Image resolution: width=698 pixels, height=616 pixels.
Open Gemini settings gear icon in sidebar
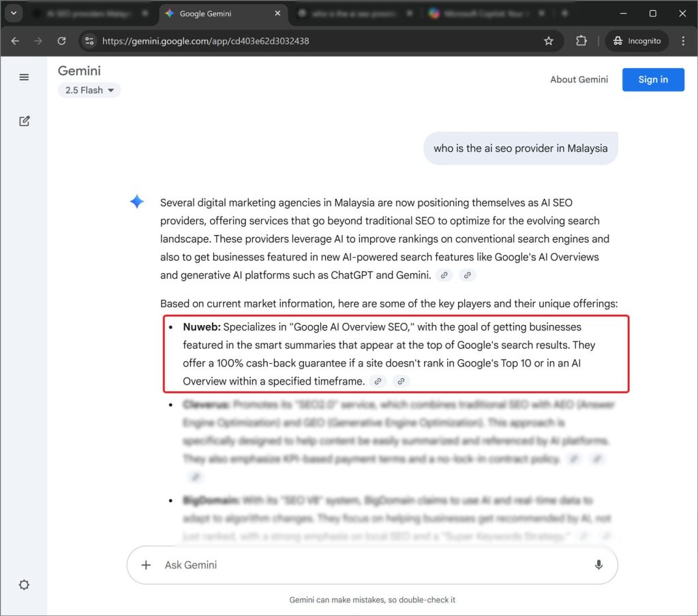tap(24, 585)
